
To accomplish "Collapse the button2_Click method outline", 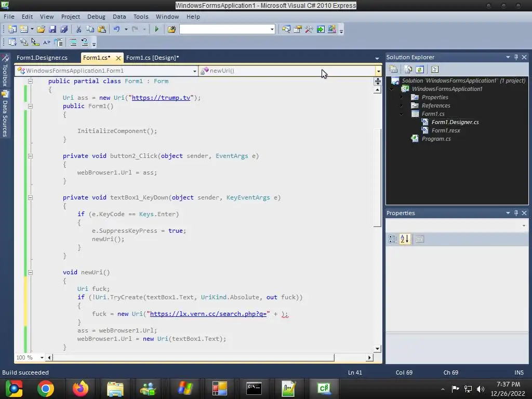I will 30,156.
